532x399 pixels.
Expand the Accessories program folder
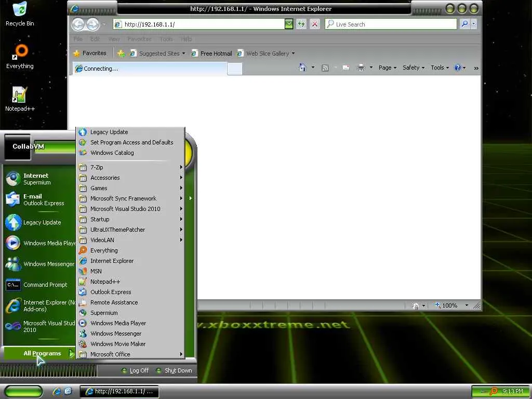pyautogui.click(x=130, y=178)
